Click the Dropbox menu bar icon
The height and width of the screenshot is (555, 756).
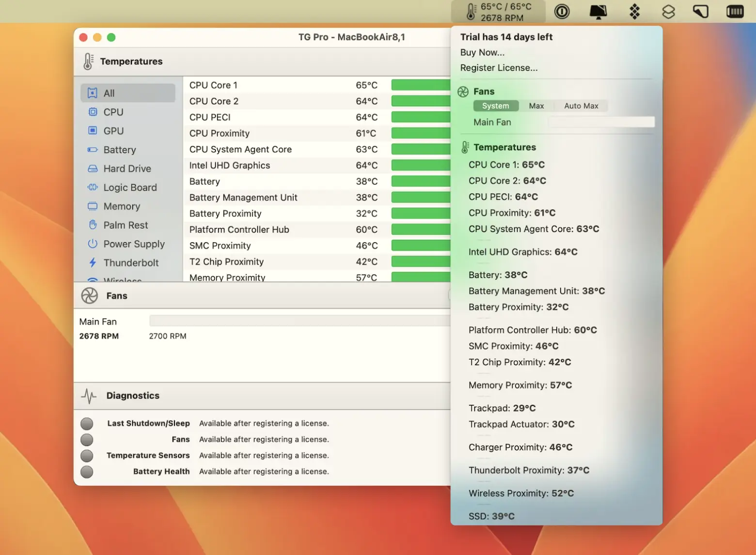[x=634, y=12]
